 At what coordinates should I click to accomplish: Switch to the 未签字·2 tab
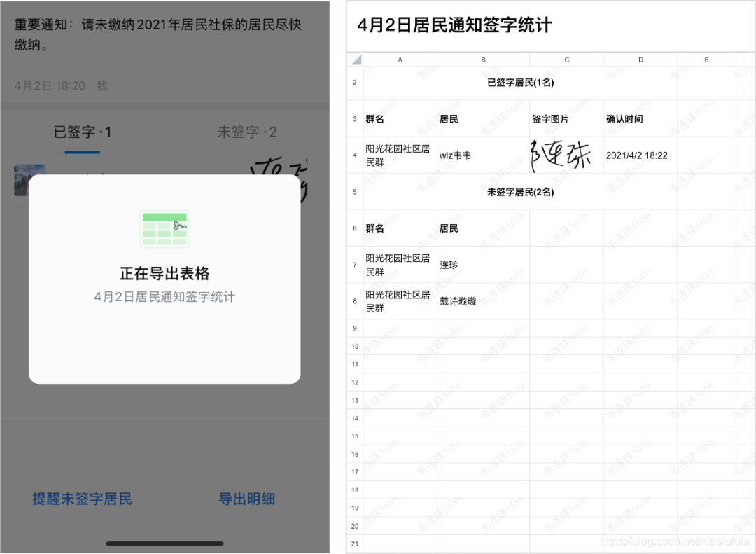click(246, 132)
